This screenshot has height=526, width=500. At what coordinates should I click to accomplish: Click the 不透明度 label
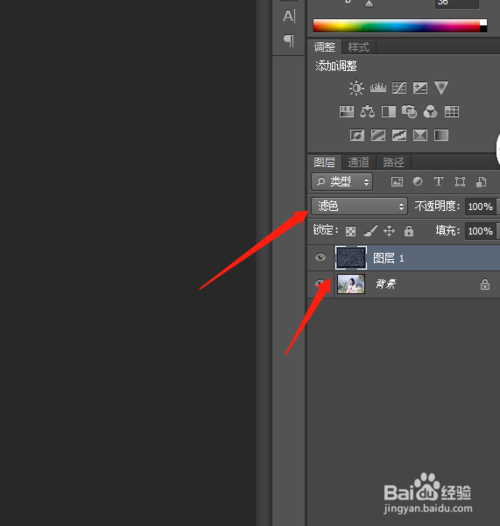[437, 206]
